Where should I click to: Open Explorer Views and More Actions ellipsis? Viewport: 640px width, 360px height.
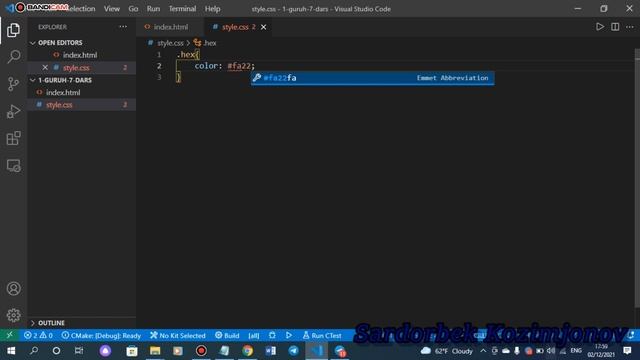pyautogui.click(x=123, y=27)
